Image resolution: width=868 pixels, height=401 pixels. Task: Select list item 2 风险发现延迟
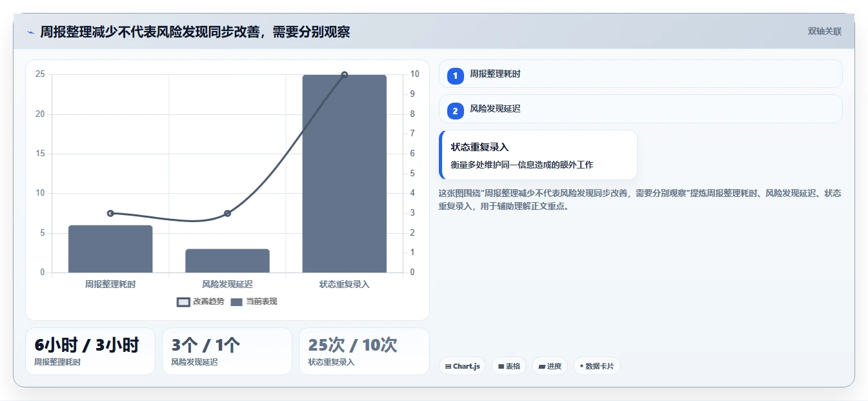point(640,108)
